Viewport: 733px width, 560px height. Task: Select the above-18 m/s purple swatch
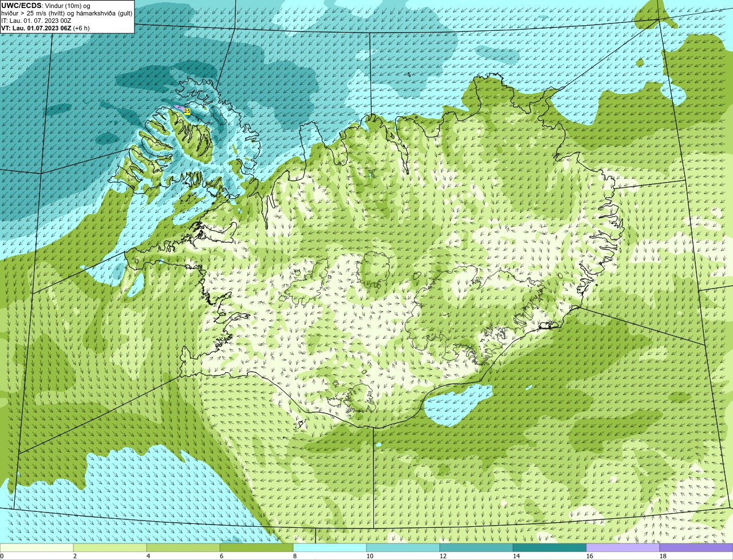coord(696,548)
